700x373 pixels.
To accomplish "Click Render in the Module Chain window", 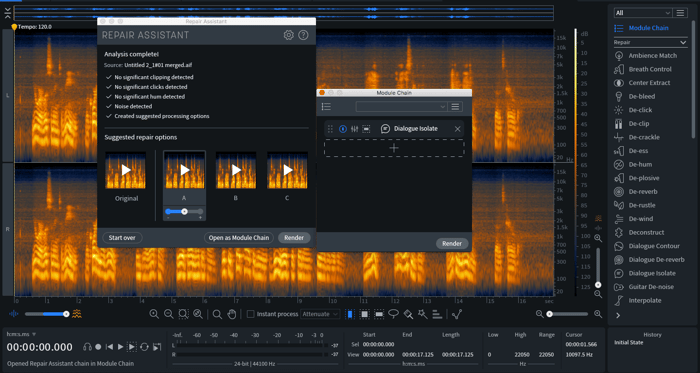I will click(452, 244).
